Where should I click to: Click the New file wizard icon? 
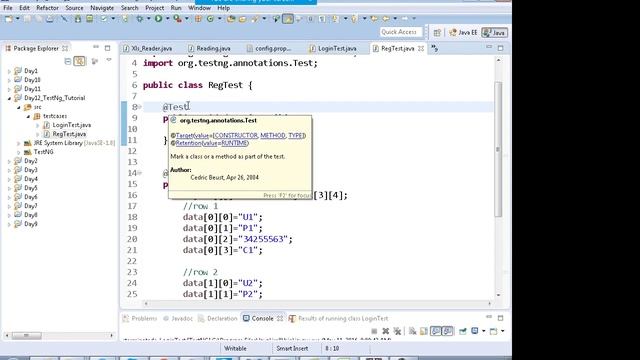click(8, 19)
